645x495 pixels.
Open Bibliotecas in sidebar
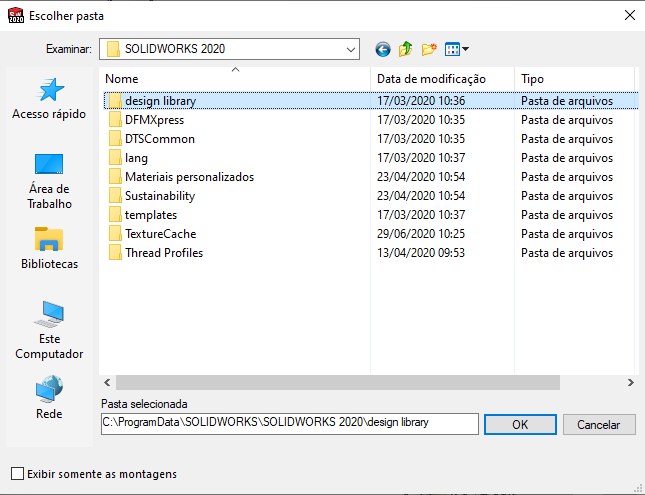coord(49,248)
